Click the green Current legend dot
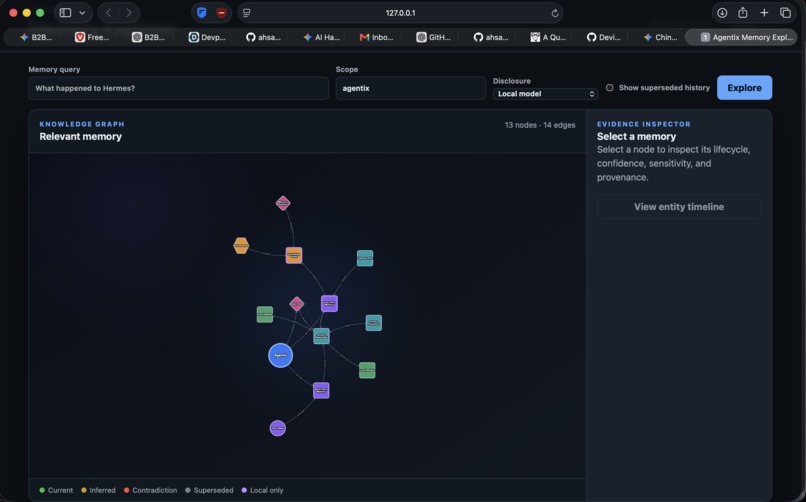The image size is (806, 502). tap(42, 490)
